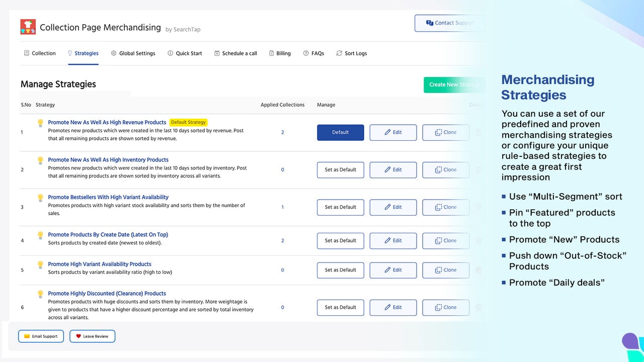Click the Default button for strategy 1

[x=341, y=132]
